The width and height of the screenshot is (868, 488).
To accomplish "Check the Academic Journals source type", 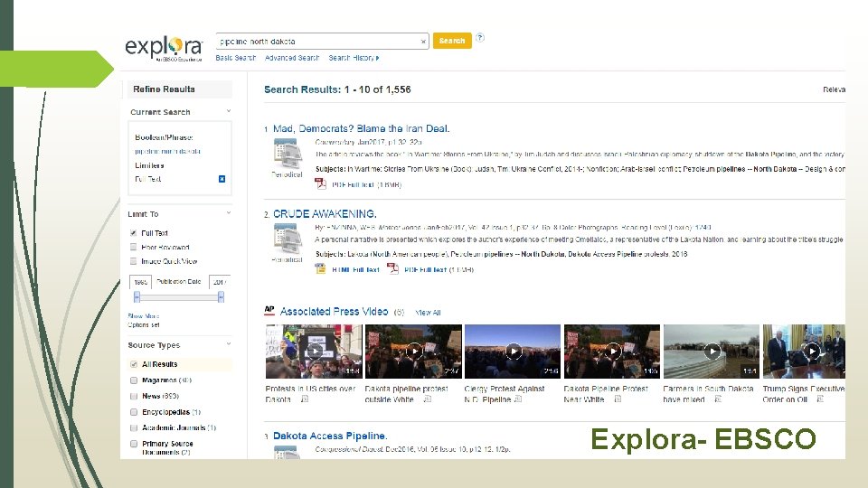I will tap(134, 427).
